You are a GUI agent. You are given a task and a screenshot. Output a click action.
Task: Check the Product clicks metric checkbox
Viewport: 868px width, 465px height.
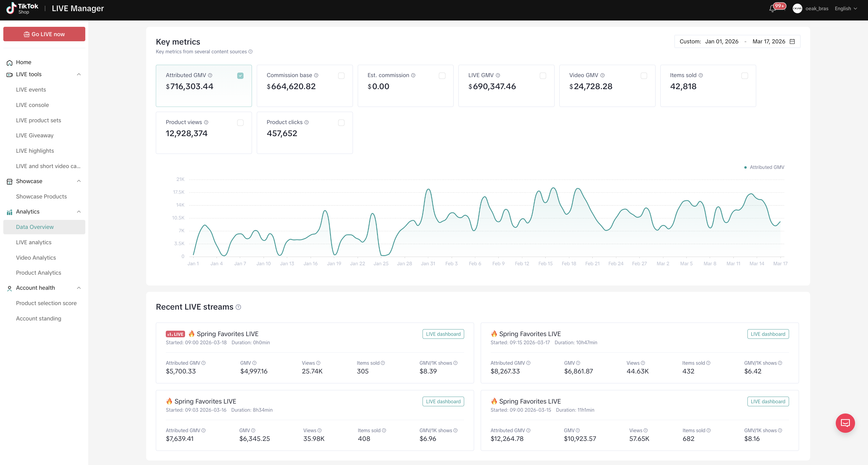[x=341, y=123]
